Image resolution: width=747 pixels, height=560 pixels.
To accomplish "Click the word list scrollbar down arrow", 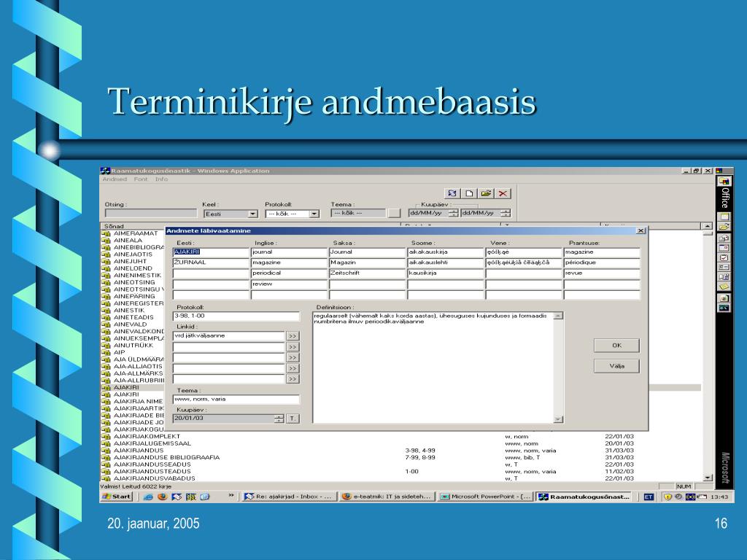I will pos(708,478).
